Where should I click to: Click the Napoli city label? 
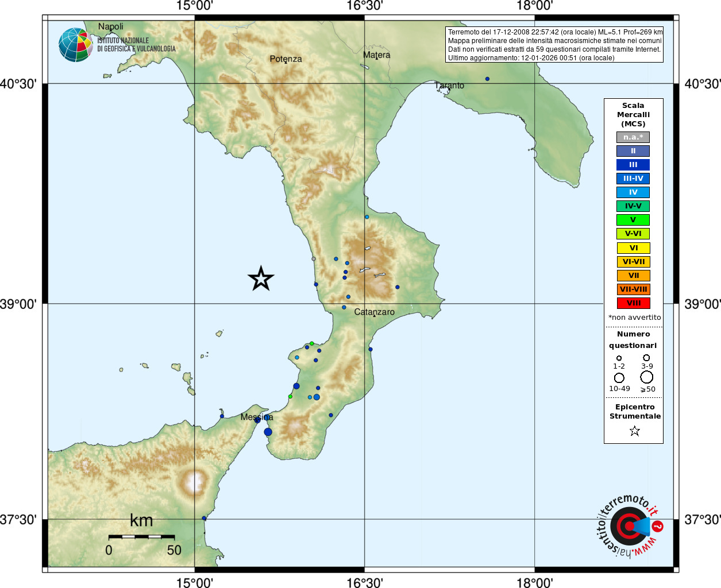pos(110,26)
